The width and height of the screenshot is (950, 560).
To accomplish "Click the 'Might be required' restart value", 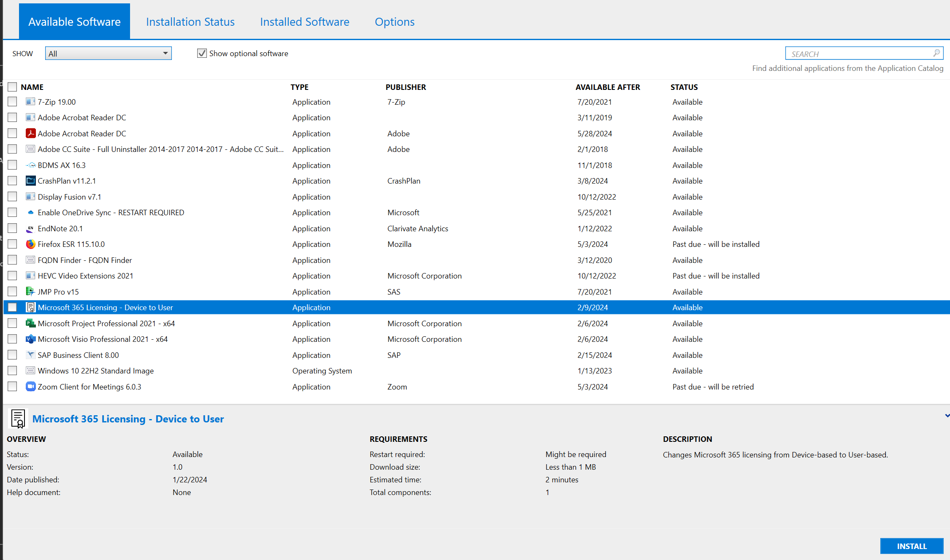I will click(x=575, y=454).
